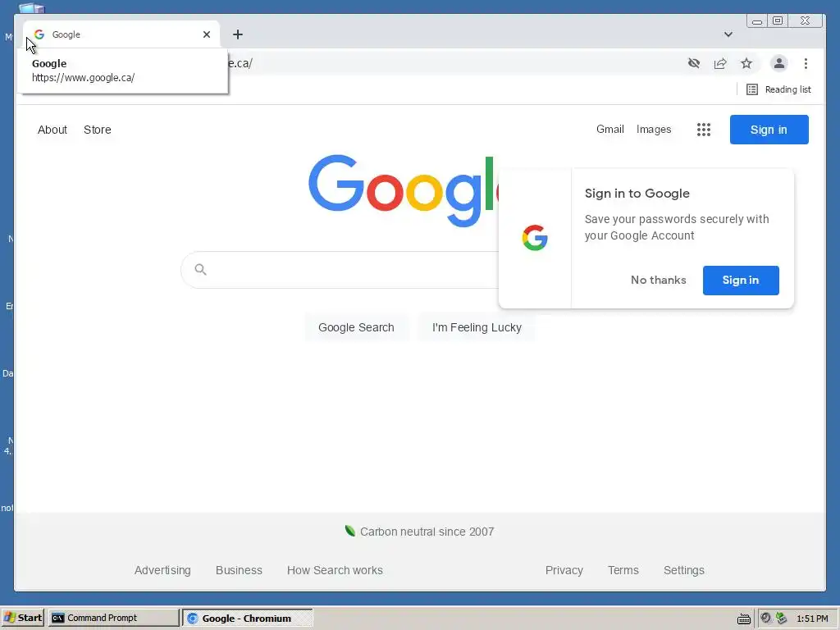Go to Gmail
This screenshot has height=630, width=840.
point(610,129)
